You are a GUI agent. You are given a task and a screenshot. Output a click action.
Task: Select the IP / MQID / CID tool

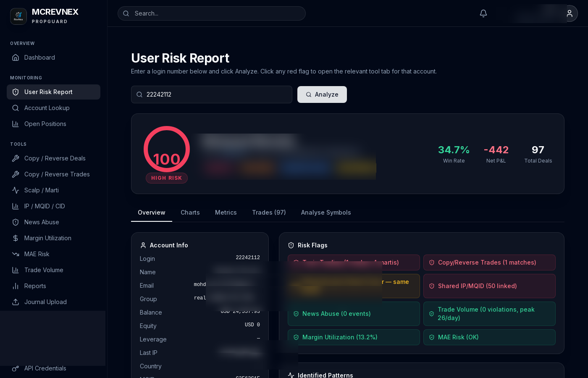(x=45, y=206)
